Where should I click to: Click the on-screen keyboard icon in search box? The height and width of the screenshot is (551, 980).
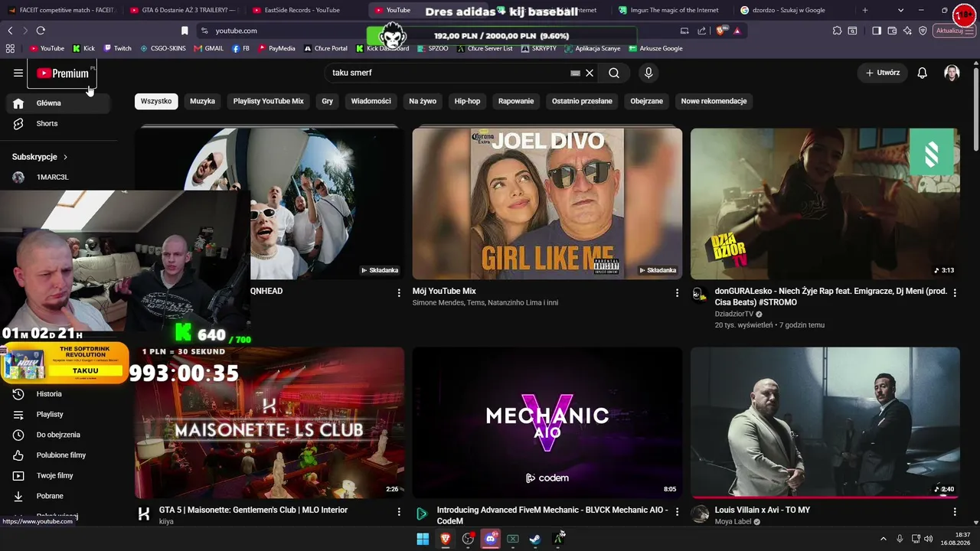coord(575,73)
